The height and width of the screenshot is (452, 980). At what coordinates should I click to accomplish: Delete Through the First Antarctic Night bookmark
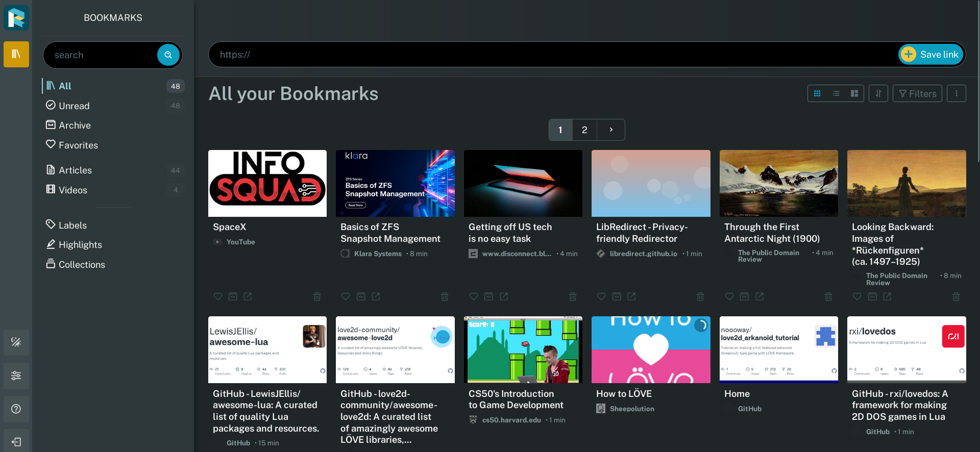pos(828,296)
